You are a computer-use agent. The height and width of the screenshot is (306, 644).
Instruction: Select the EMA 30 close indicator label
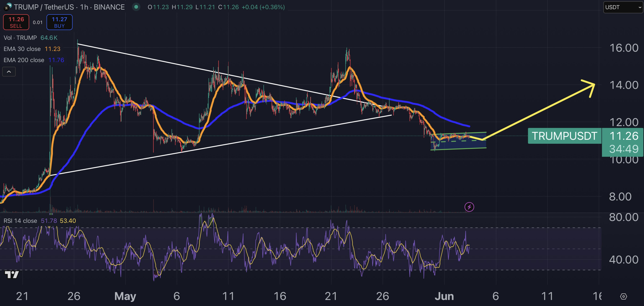point(22,49)
